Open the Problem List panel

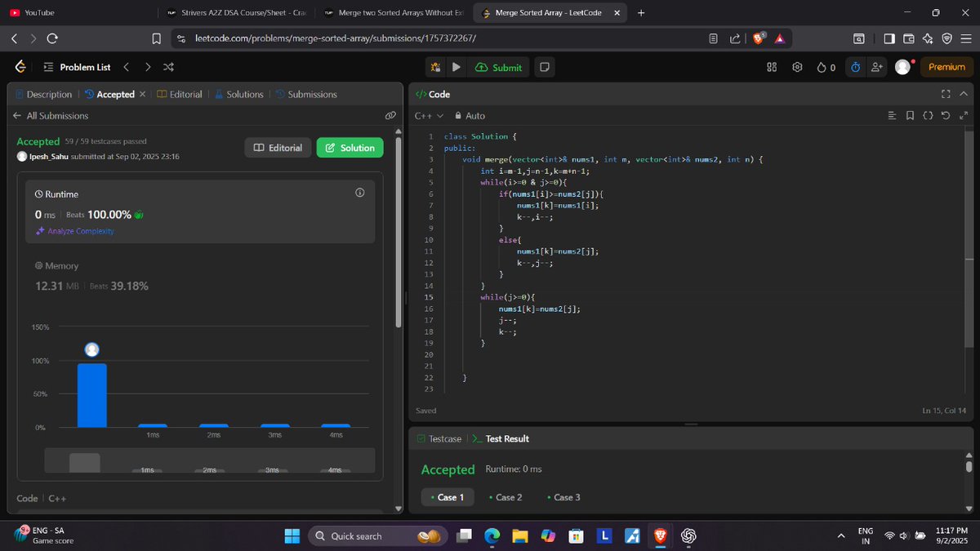coord(76,67)
